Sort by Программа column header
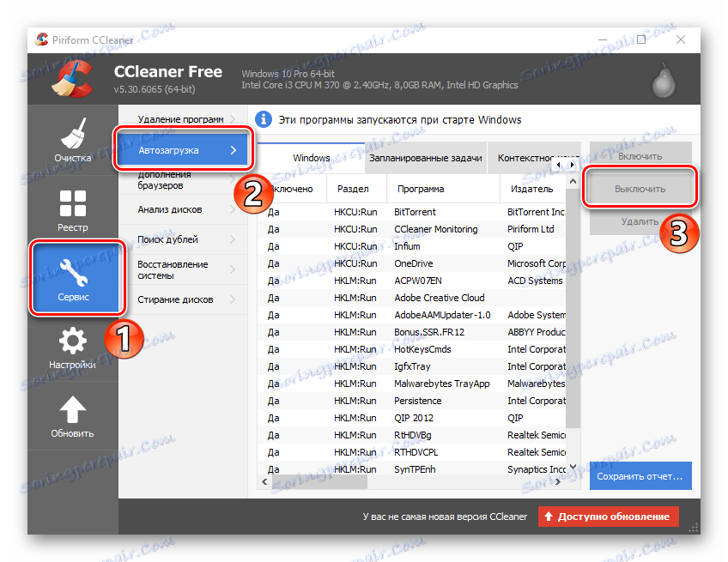 click(x=443, y=189)
